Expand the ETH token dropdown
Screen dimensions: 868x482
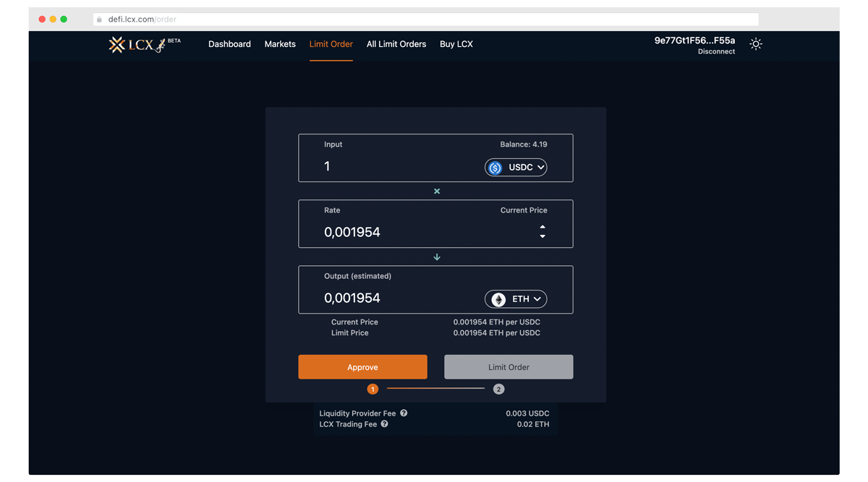(537, 299)
